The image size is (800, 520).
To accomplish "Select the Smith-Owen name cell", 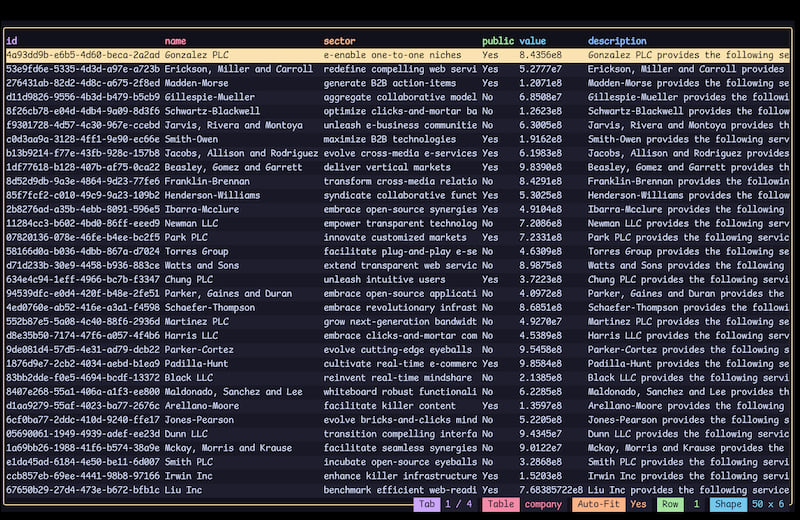I will click(x=191, y=139).
